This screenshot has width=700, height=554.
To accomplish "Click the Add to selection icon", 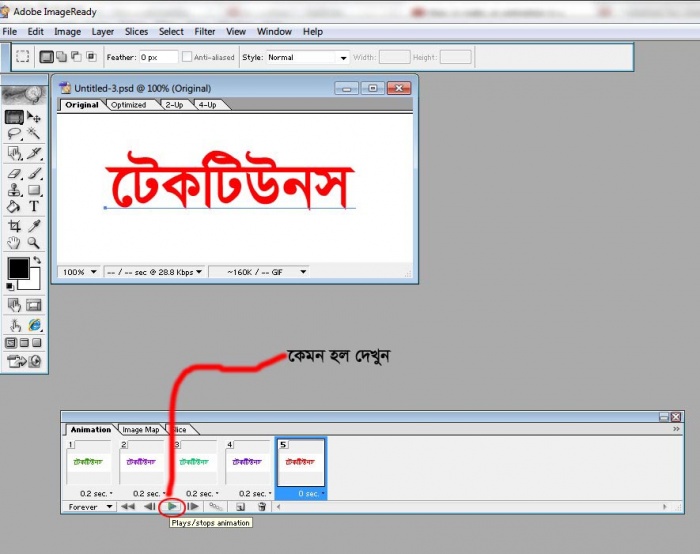I will pos(62,57).
